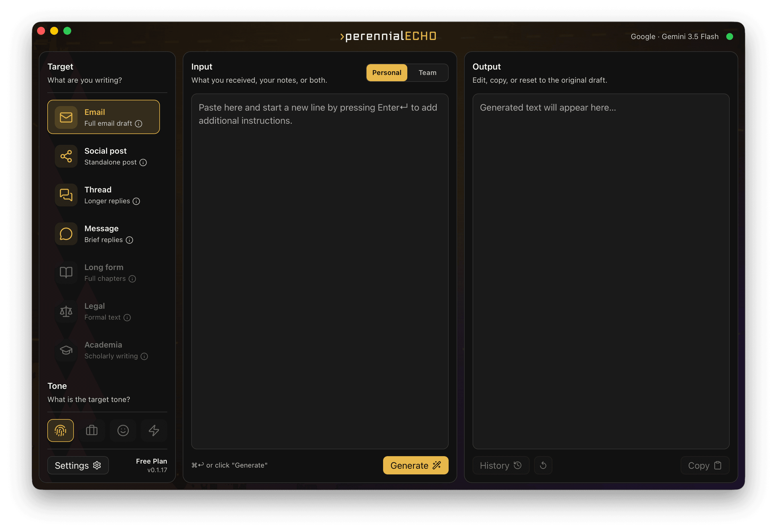The width and height of the screenshot is (777, 532).
Task: Open info for Full email draft
Action: [139, 124]
